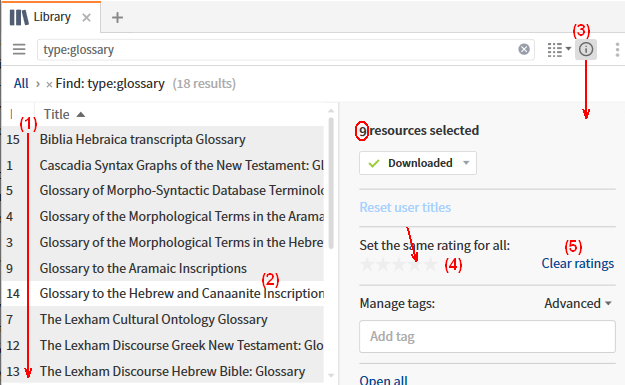This screenshot has height=385, width=625.
Task: Clear the type:glossary search field
Action: (524, 49)
